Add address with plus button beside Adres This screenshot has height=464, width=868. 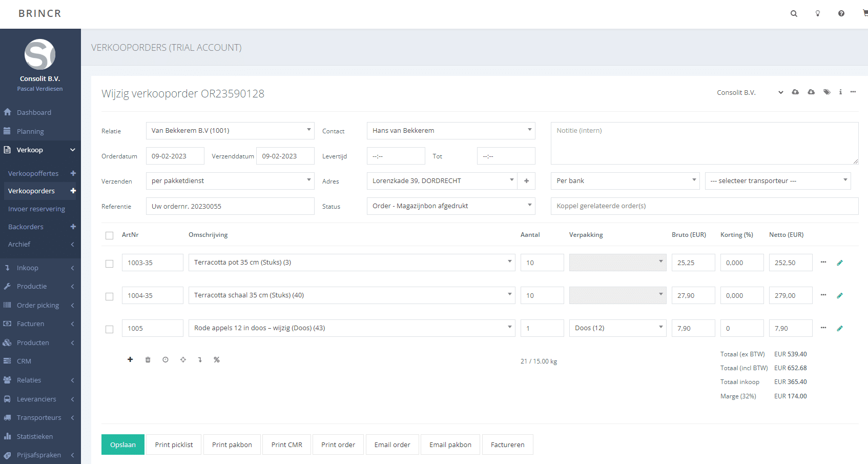click(526, 181)
